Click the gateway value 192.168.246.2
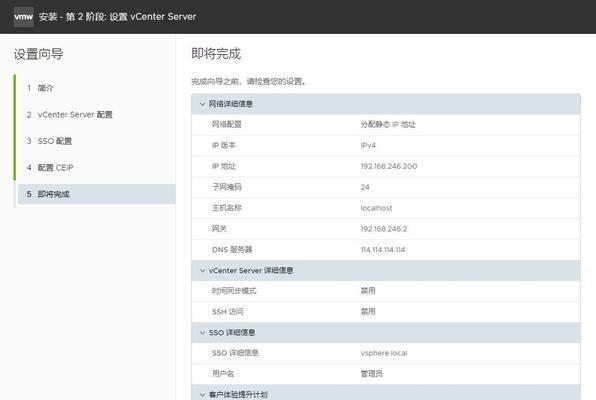Viewport: 596px width, 400px height. click(x=384, y=229)
